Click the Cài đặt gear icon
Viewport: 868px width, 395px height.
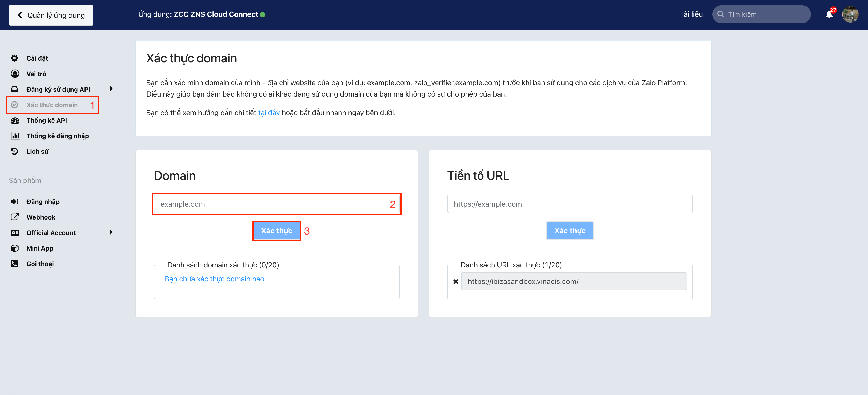(15, 58)
